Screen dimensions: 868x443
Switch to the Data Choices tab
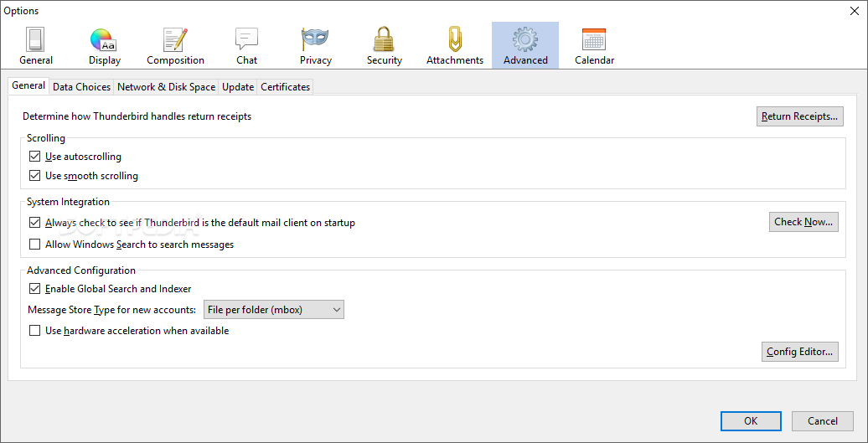coord(82,87)
